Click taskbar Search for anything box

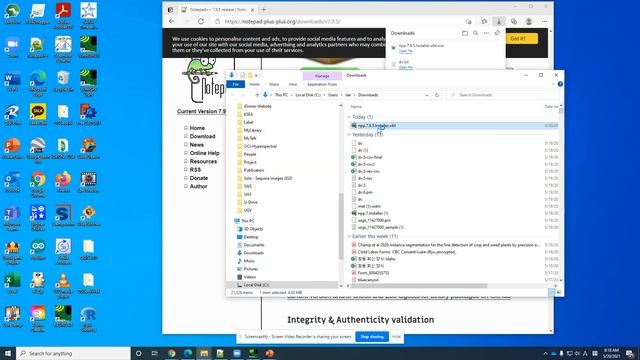73,353
